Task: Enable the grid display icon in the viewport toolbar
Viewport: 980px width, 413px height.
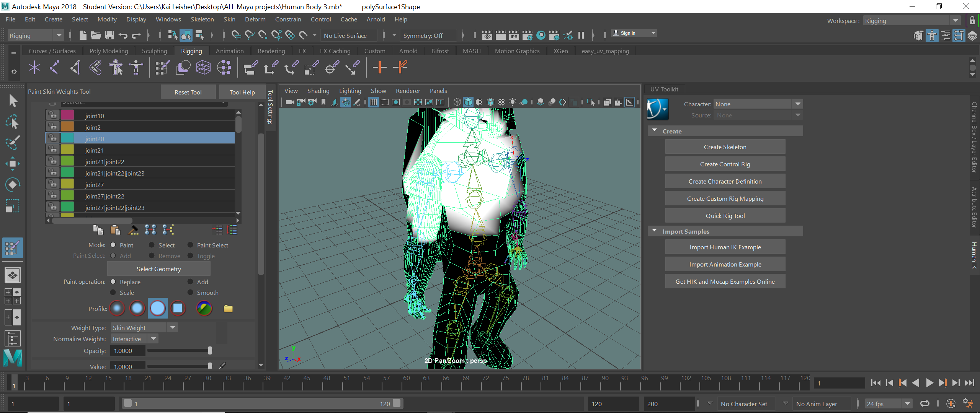Action: pyautogui.click(x=373, y=102)
